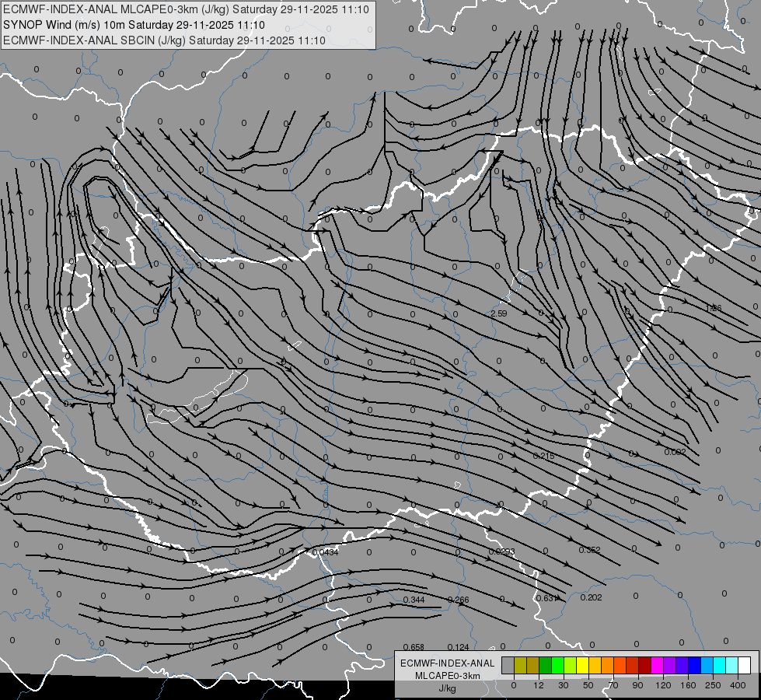Click the pure yellow legend swatch

[582, 666]
